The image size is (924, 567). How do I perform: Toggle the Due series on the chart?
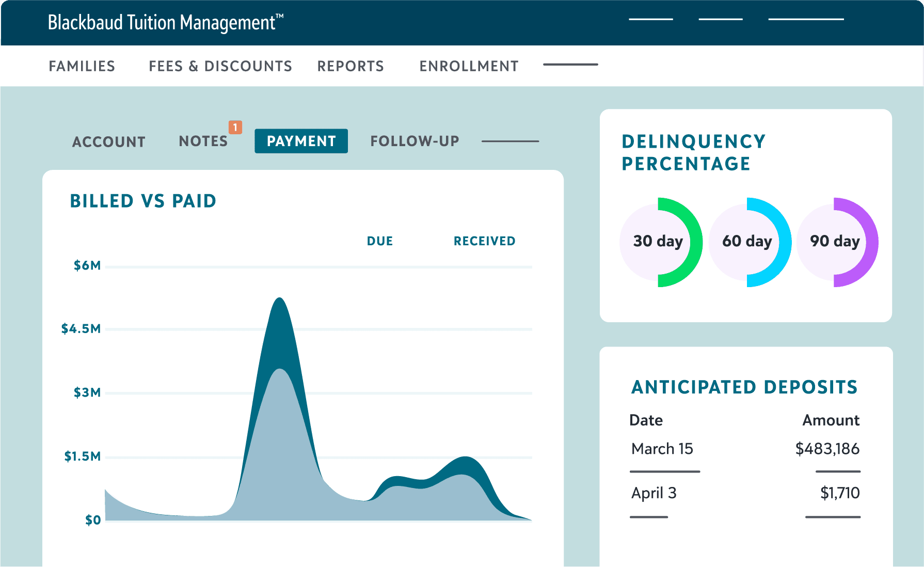pyautogui.click(x=379, y=241)
